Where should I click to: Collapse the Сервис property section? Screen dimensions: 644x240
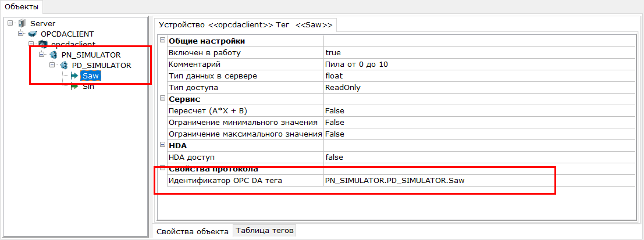point(162,99)
